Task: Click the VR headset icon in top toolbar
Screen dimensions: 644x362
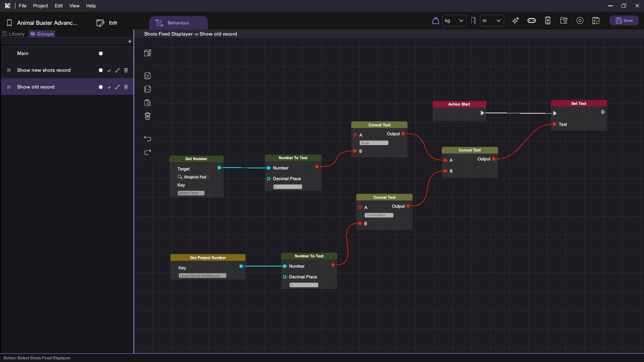Action: pyautogui.click(x=531, y=21)
